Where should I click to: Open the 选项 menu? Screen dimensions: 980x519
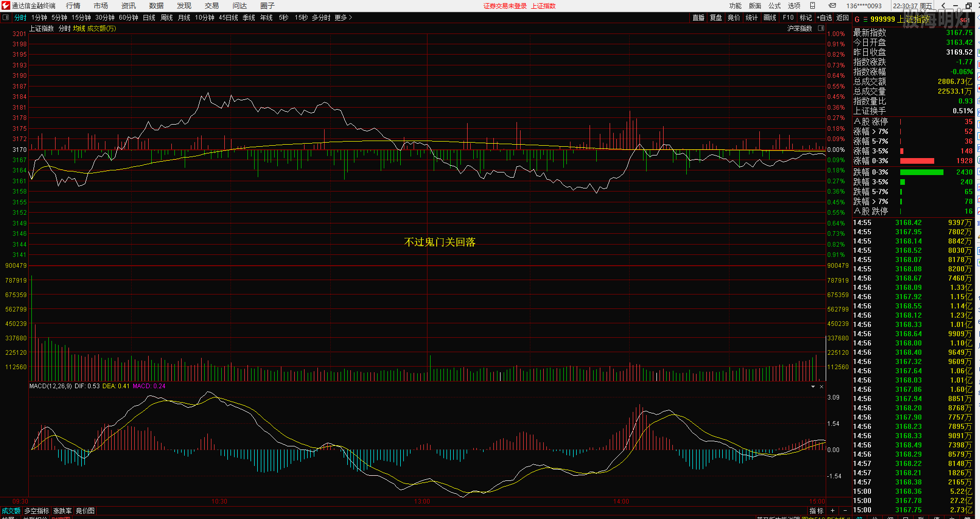(794, 6)
